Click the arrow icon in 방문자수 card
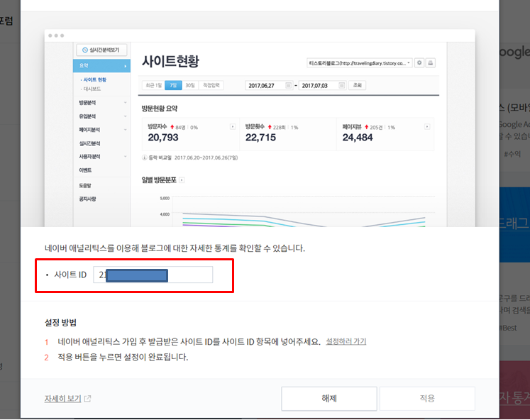 pyautogui.click(x=233, y=127)
